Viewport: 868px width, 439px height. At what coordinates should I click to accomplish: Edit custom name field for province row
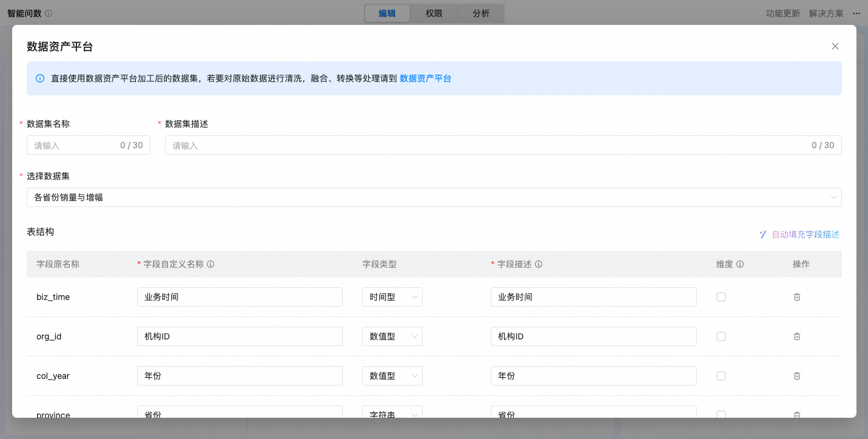point(240,412)
